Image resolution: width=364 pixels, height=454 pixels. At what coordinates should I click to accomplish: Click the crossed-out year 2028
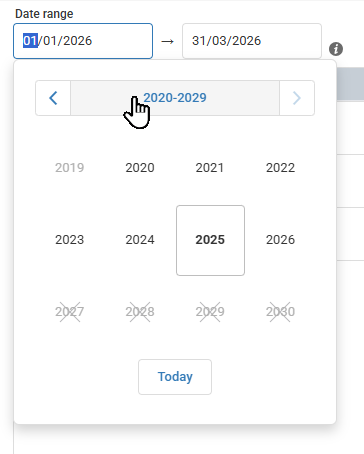[140, 312]
